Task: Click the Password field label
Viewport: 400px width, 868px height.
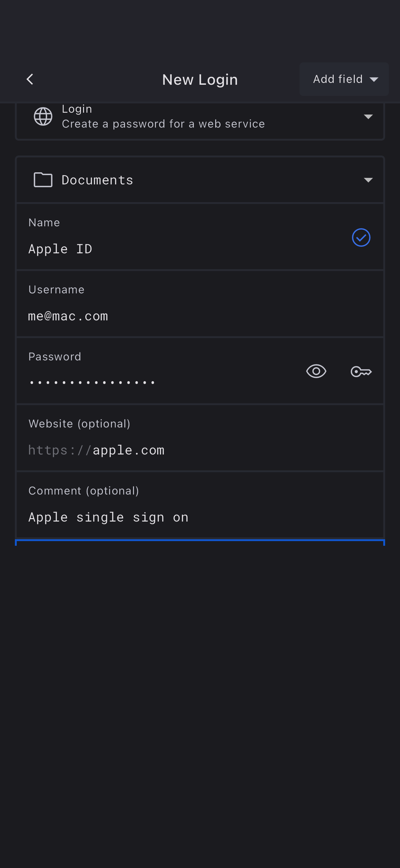Action: pyautogui.click(x=55, y=356)
